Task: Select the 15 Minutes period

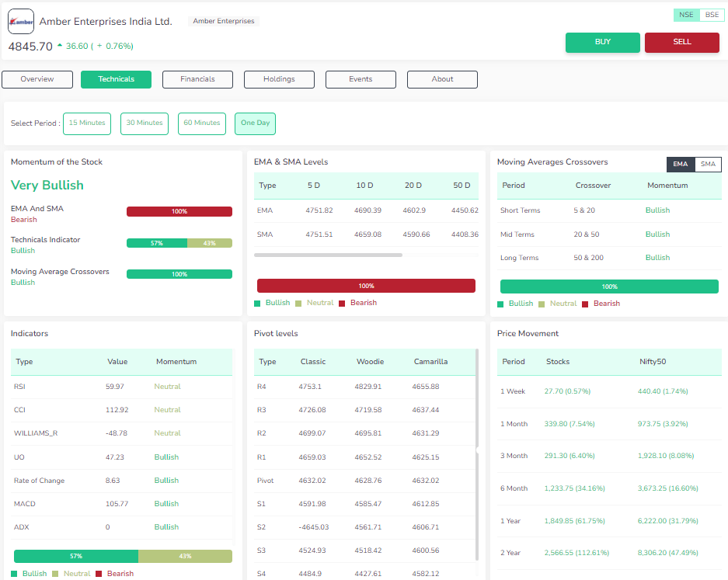Action: [87, 123]
